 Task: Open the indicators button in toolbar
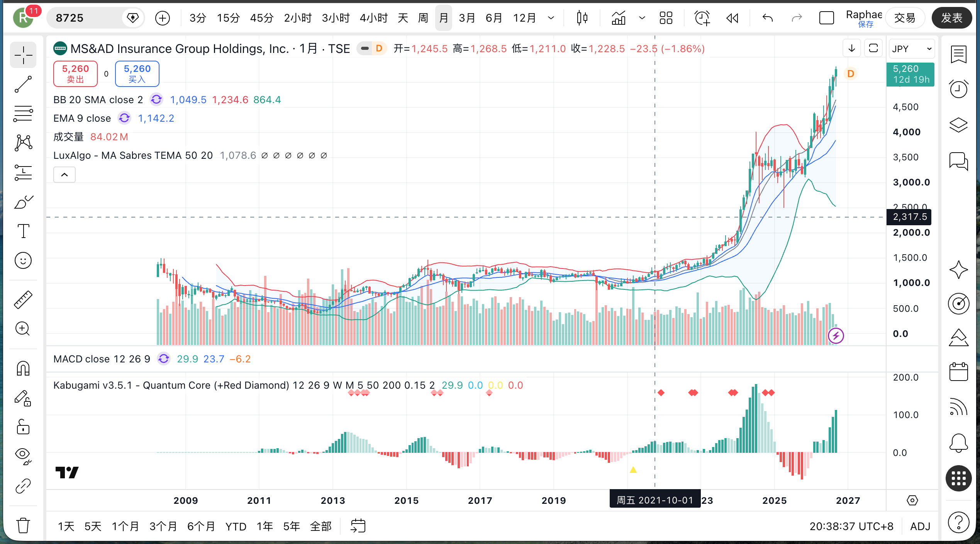click(x=619, y=18)
